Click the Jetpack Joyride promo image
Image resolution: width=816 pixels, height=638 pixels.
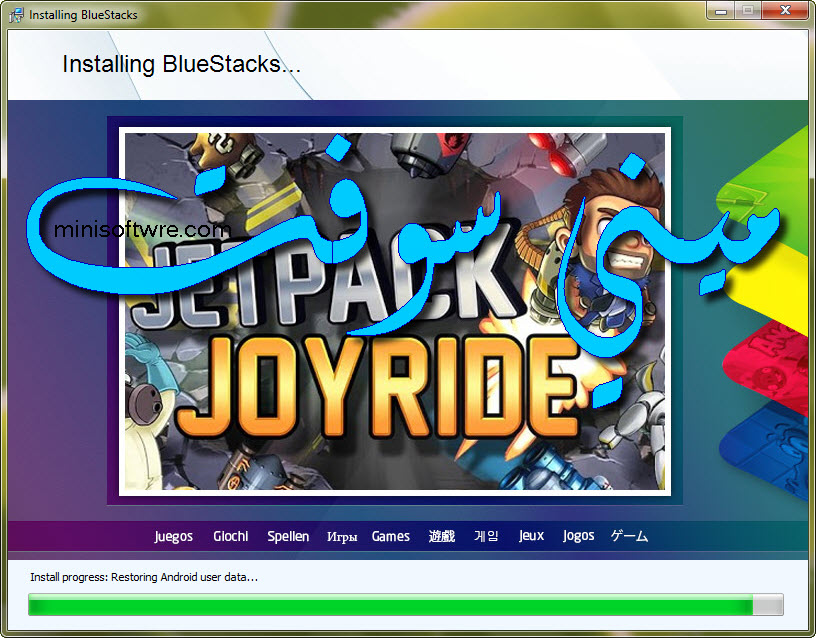pyautogui.click(x=395, y=311)
